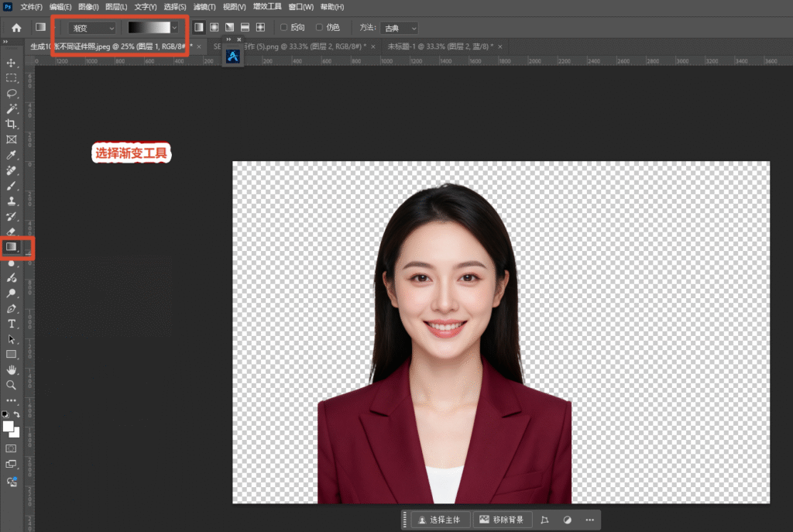
Task: Select the Gradient tool in toolbar
Action: [x=11, y=247]
